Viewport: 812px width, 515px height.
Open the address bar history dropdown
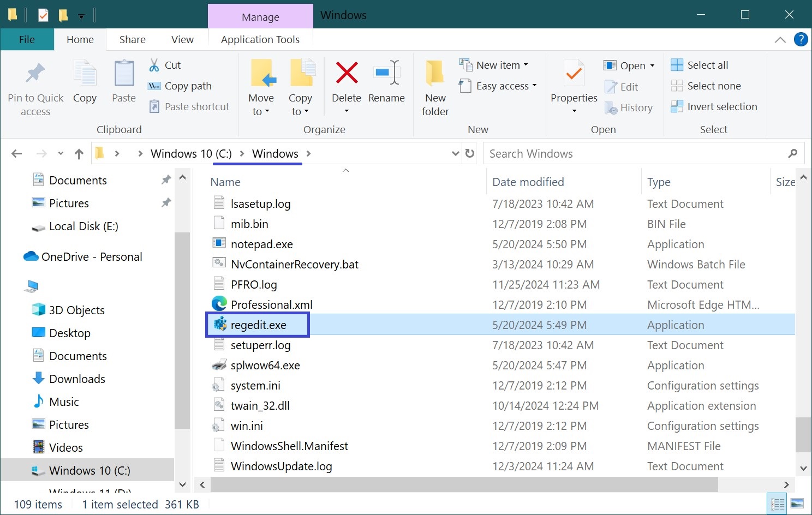pyautogui.click(x=455, y=154)
